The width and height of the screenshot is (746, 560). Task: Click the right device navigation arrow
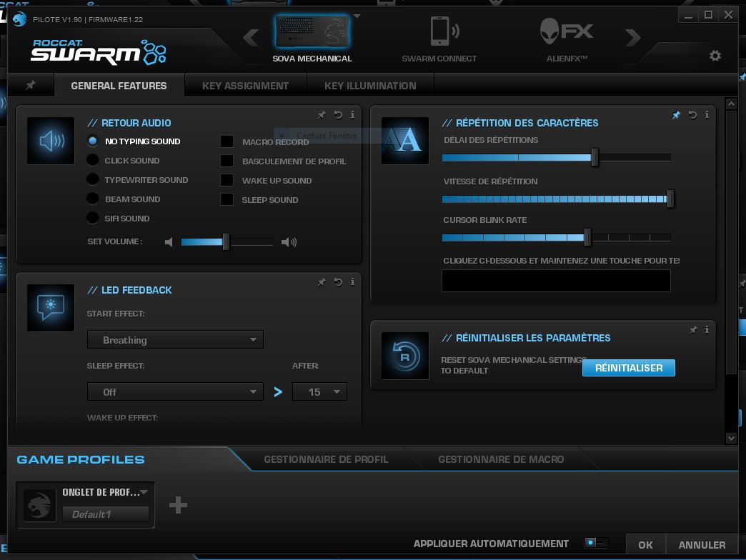click(633, 37)
